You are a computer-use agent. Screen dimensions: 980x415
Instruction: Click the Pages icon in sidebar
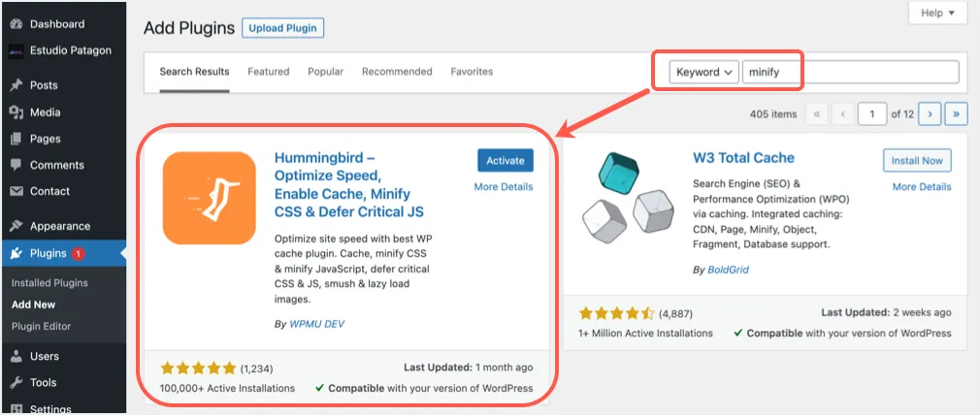(x=16, y=139)
